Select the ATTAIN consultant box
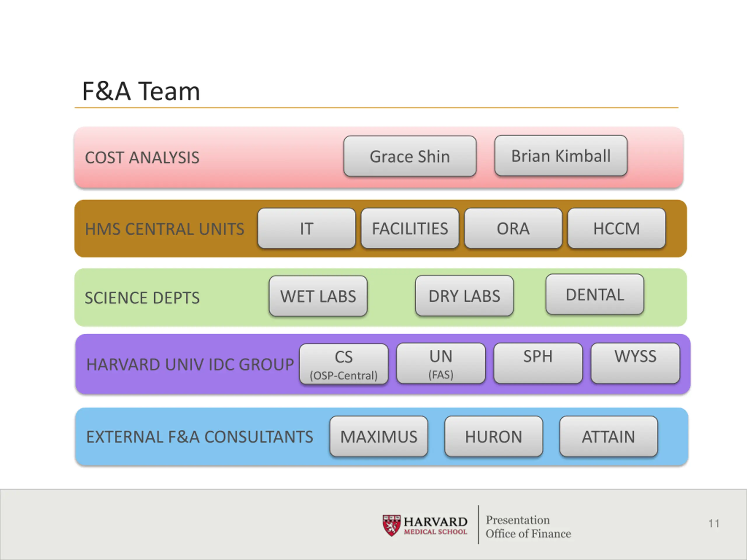Viewport: 747px width, 560px height. (x=608, y=436)
